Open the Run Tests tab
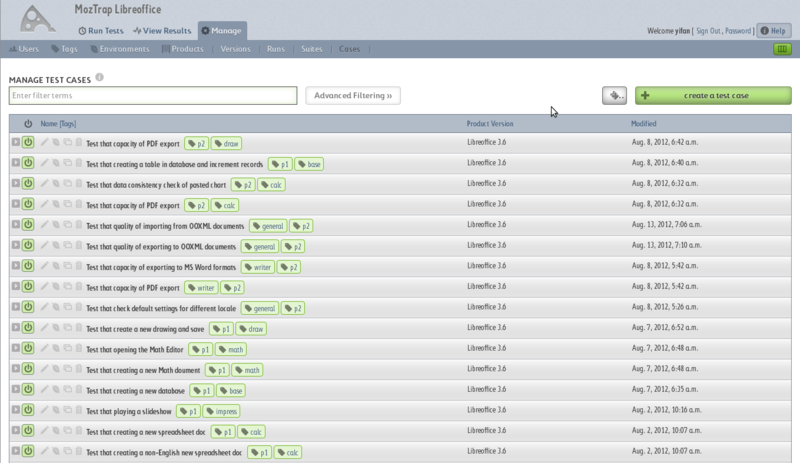800x463 pixels. 101,31
